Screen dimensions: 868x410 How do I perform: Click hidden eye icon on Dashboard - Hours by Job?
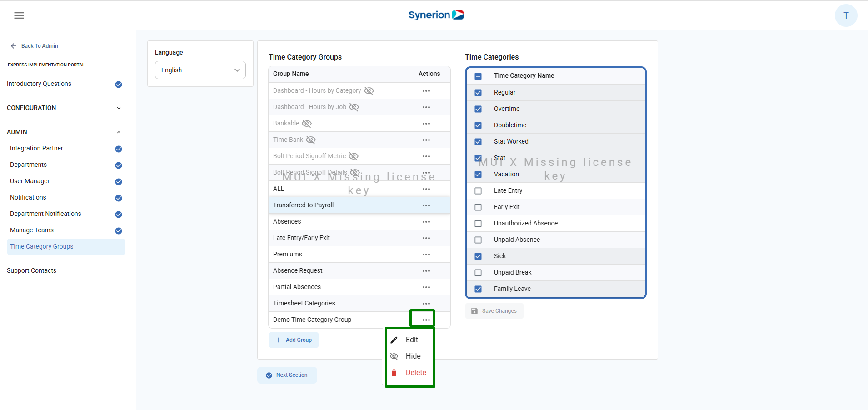click(354, 107)
